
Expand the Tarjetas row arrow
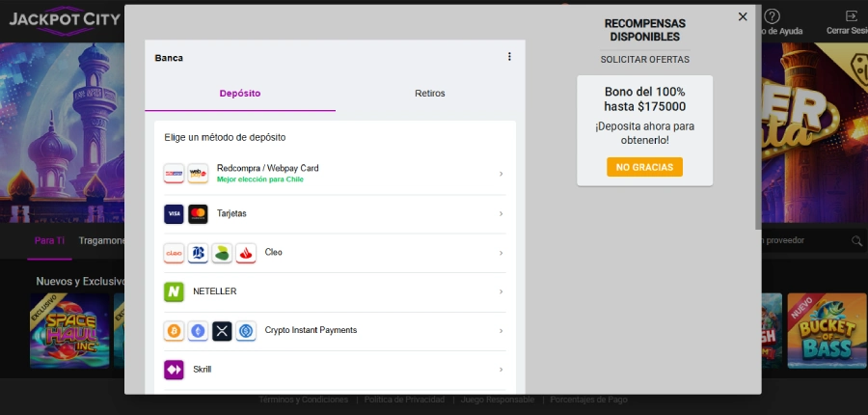coord(501,213)
